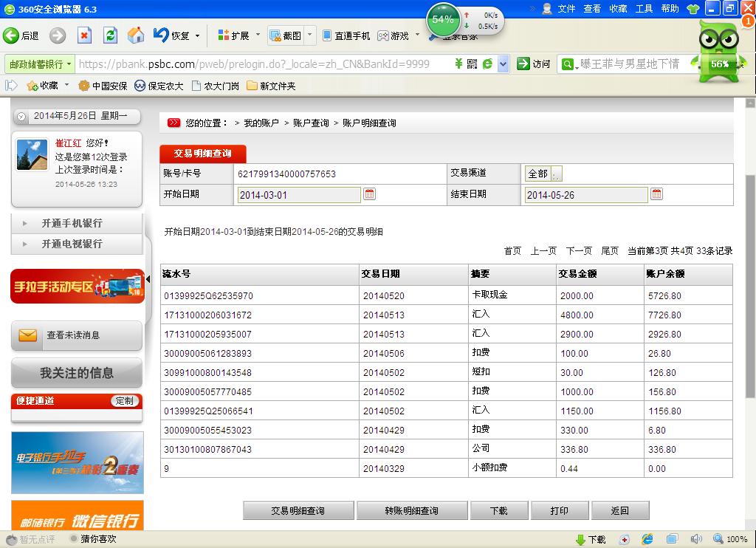
Task: Click the Stop loading icon
Action: (84, 35)
